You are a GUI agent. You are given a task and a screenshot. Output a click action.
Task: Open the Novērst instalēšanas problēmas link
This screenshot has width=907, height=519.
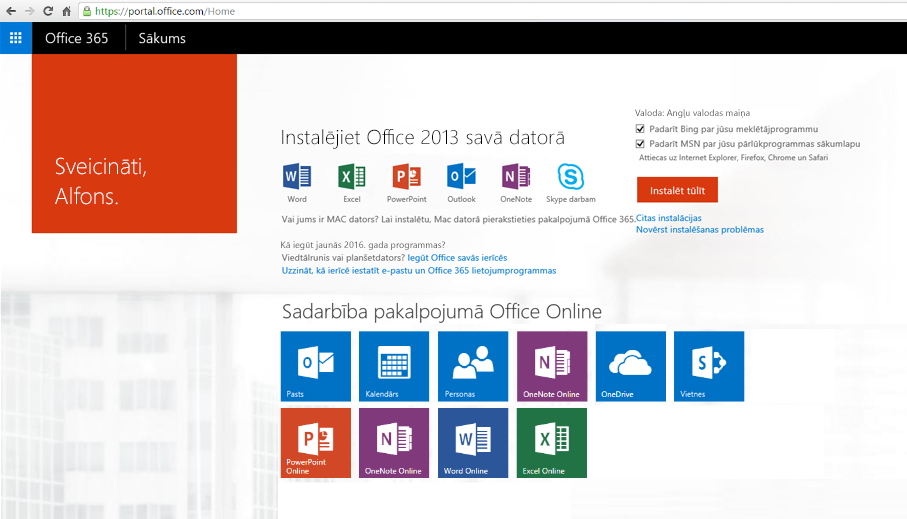pos(700,230)
